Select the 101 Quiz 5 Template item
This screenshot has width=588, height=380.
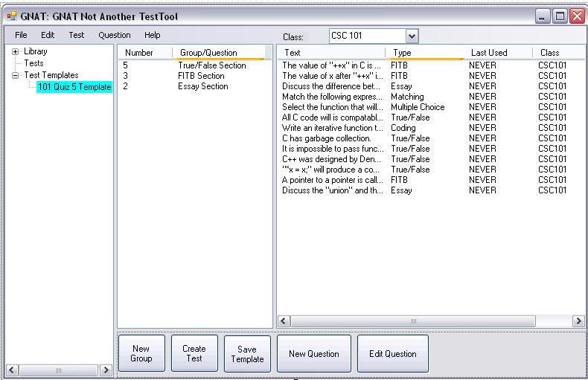(74, 87)
